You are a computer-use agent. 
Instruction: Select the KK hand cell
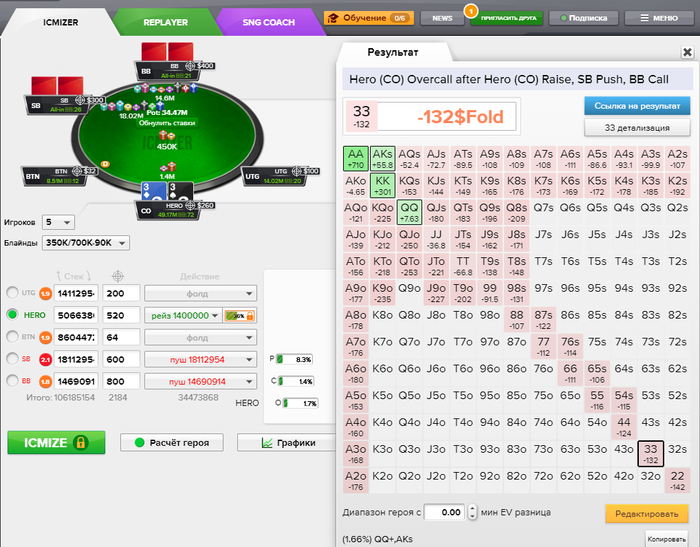[383, 185]
